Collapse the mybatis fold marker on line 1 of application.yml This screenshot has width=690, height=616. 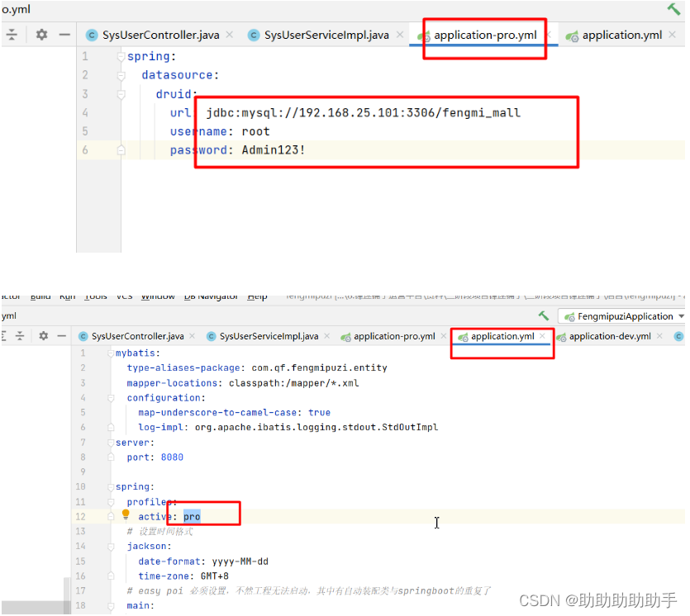111,353
